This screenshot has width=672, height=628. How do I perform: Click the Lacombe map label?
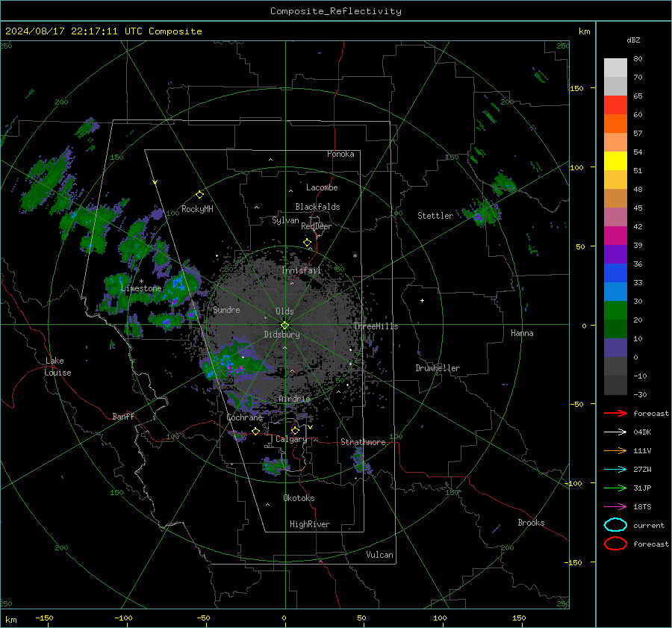pos(322,187)
